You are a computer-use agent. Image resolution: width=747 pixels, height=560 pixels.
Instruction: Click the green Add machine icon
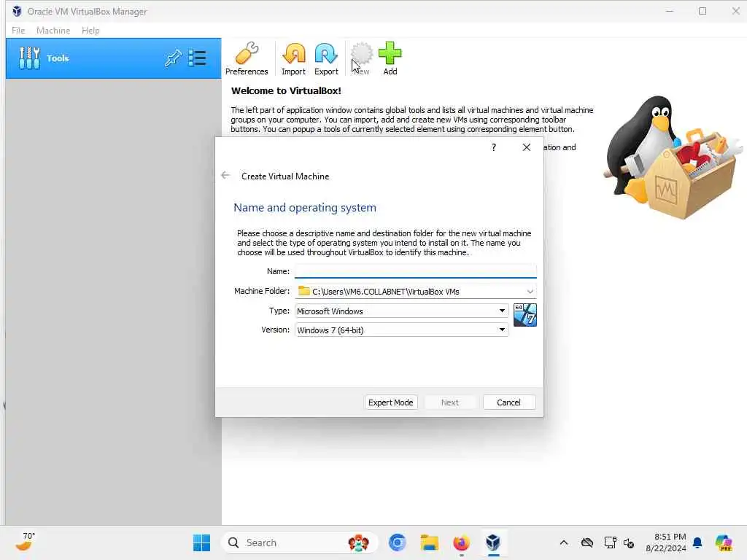(x=390, y=58)
